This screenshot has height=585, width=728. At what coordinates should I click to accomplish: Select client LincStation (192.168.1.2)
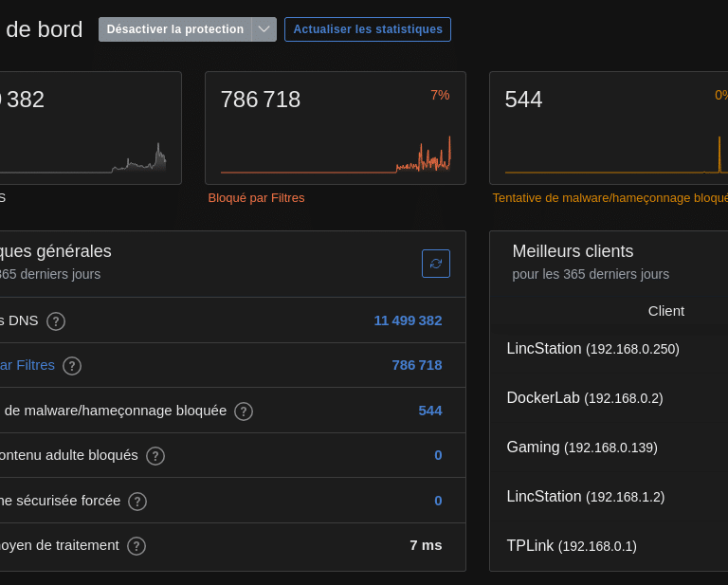coord(586,496)
